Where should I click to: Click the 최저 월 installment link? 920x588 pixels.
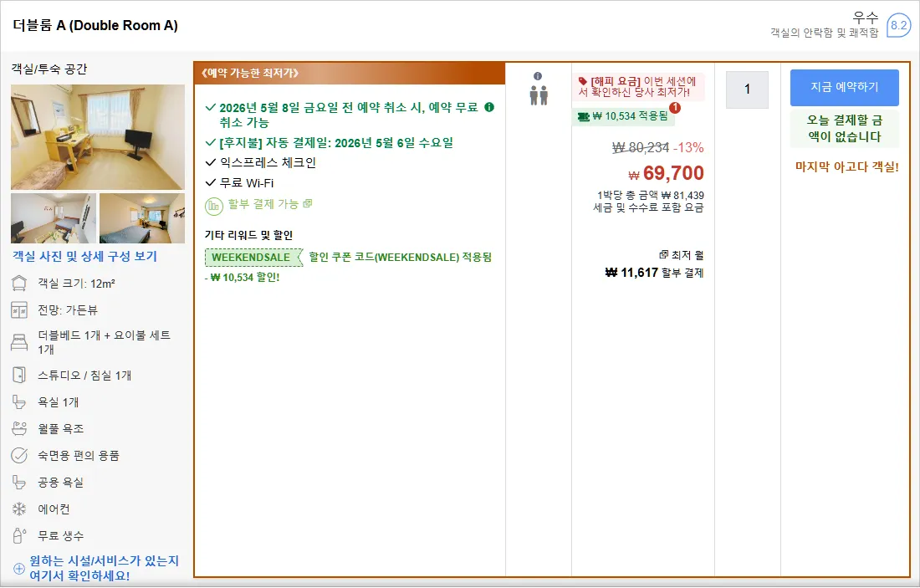pos(687,255)
